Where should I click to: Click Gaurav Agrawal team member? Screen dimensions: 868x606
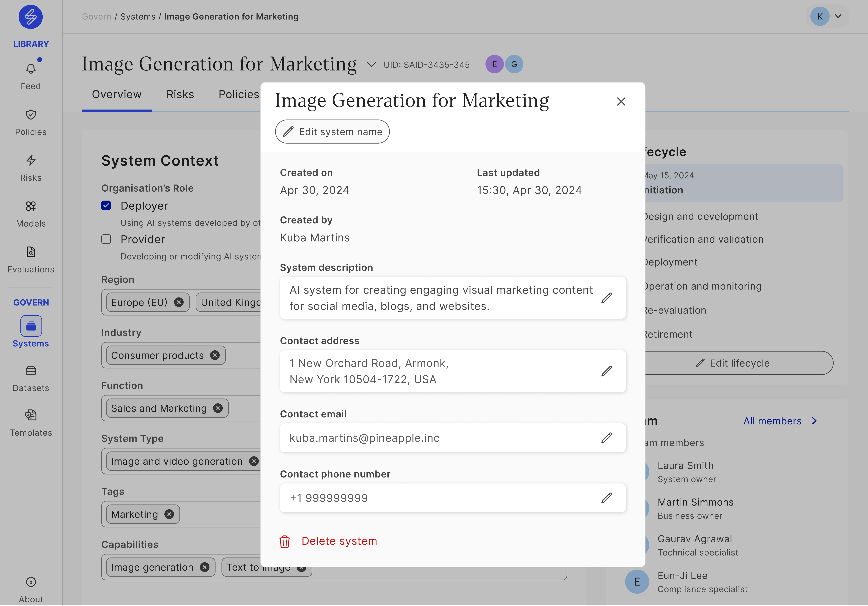tap(698, 545)
